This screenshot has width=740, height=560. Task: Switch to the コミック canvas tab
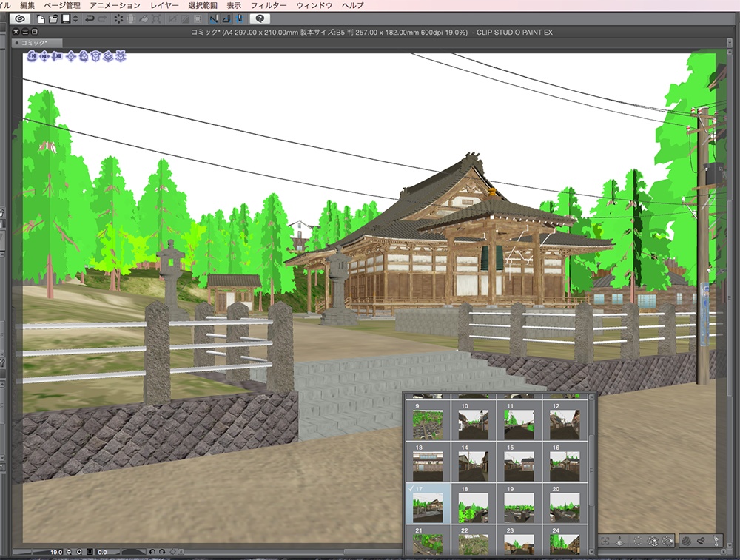point(33,42)
